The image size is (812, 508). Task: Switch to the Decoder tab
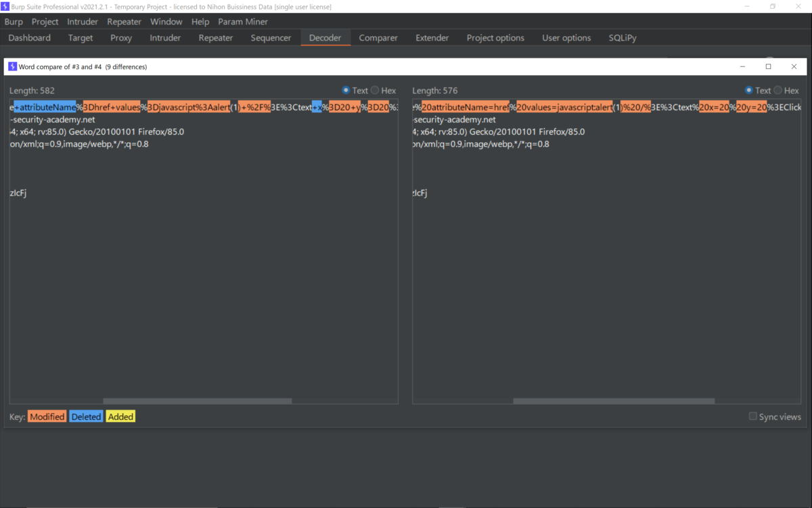(325, 38)
